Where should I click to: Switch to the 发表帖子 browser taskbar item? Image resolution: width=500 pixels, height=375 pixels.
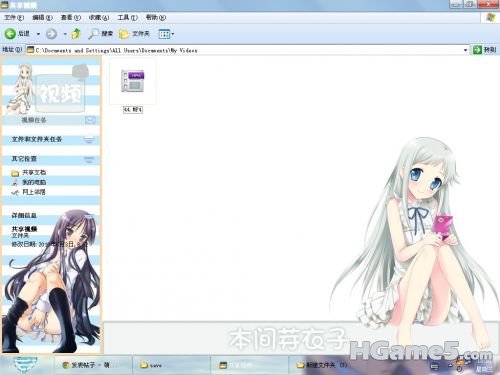[x=93, y=365]
